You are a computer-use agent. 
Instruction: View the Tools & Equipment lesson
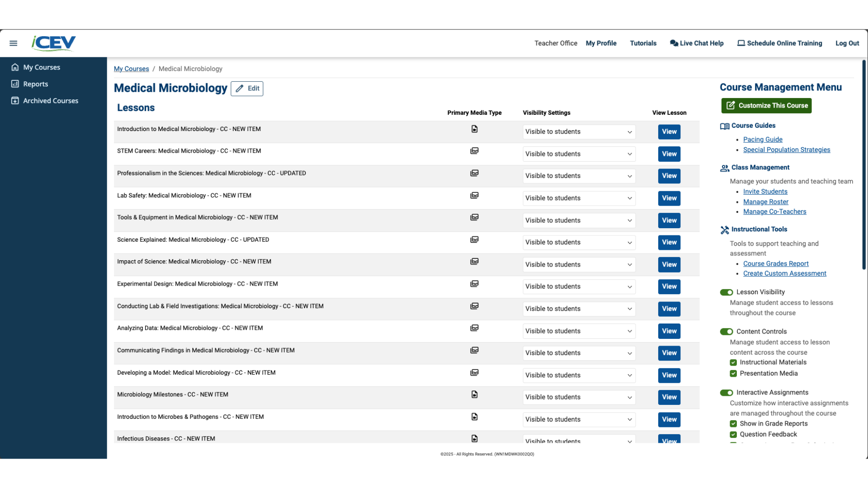click(x=669, y=221)
